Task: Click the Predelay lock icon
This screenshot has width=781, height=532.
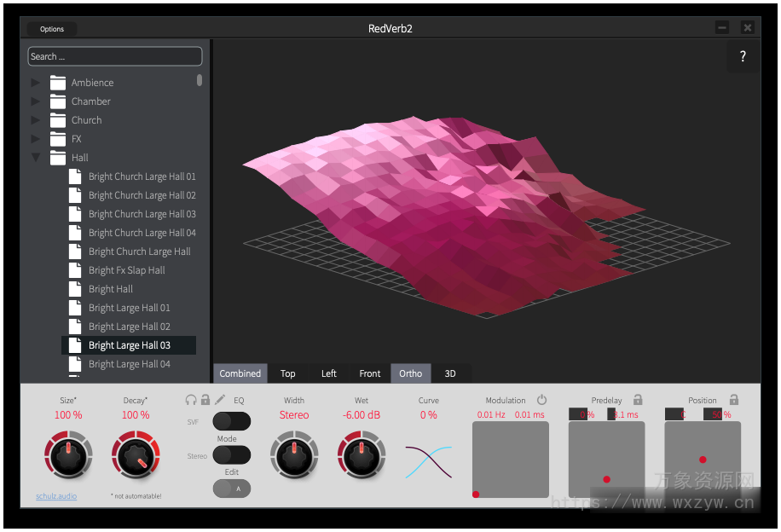Action: coord(637,399)
